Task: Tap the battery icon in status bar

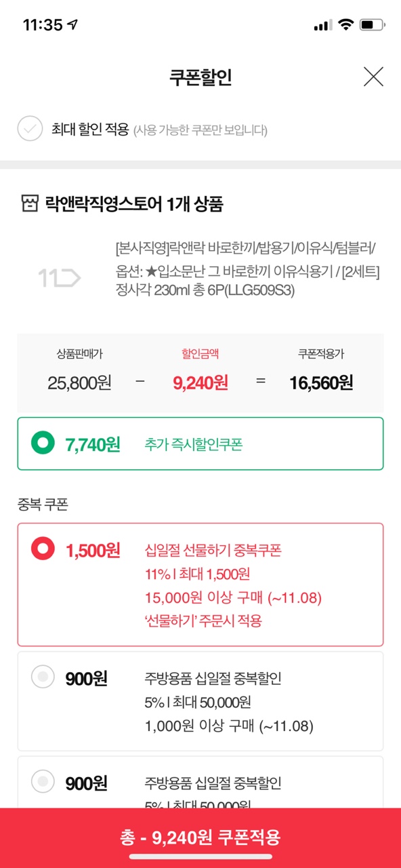Action: pos(372,25)
